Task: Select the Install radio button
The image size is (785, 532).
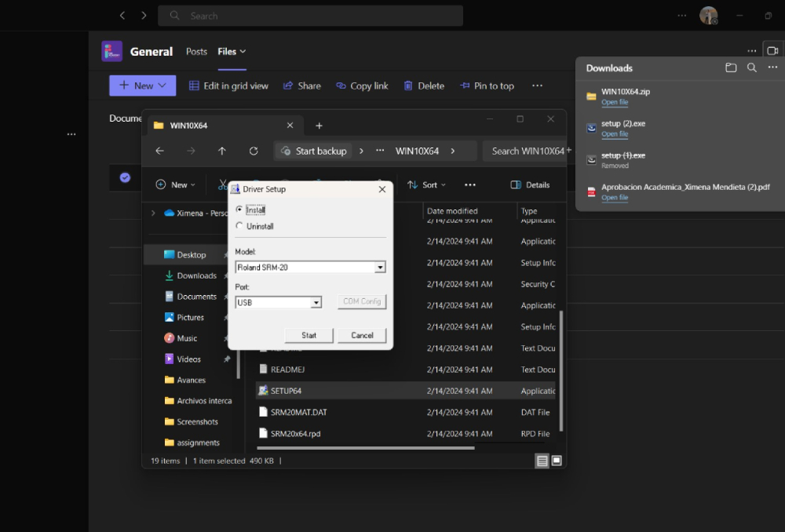Action: 239,210
